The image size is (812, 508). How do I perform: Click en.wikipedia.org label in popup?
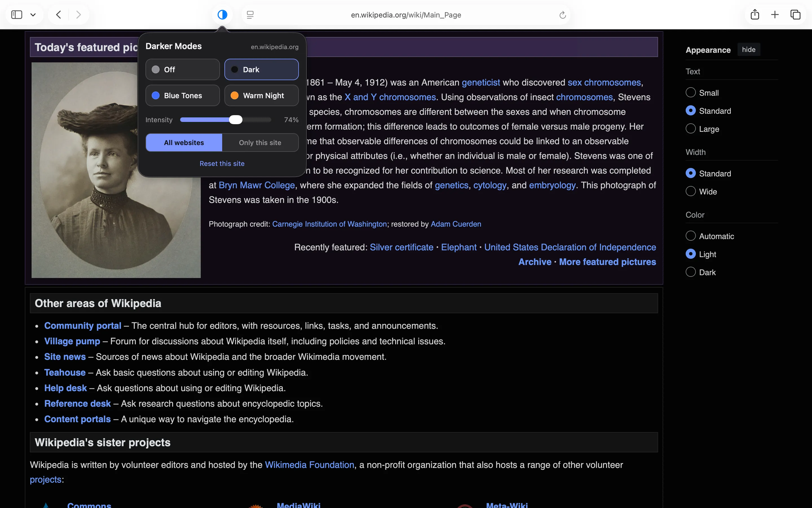(274, 47)
